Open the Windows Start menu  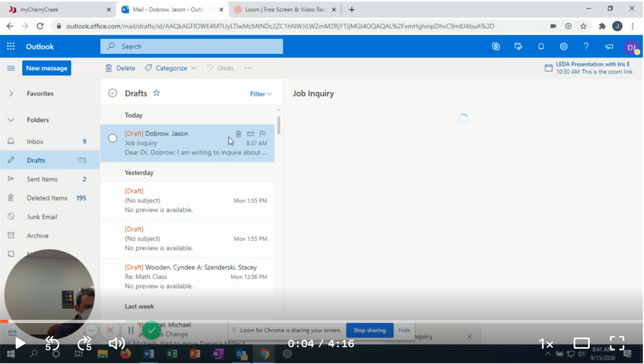(11, 354)
